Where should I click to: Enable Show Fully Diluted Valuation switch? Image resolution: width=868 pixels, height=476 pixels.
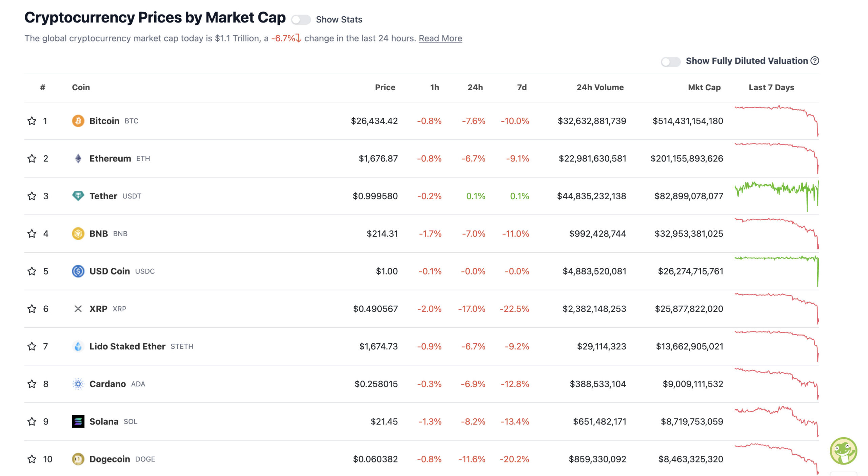[x=670, y=62]
